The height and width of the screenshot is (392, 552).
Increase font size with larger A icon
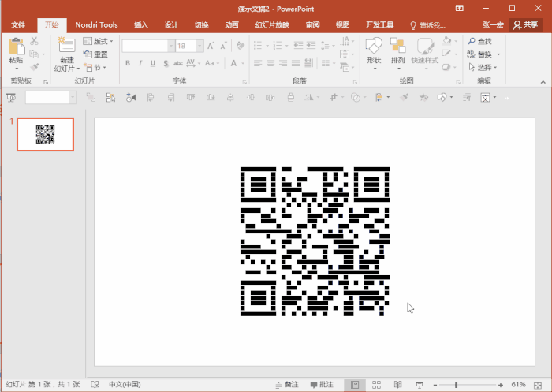pos(211,46)
